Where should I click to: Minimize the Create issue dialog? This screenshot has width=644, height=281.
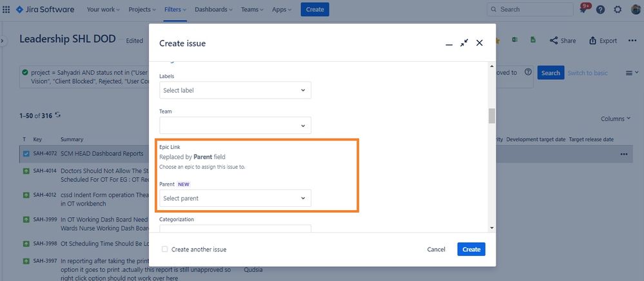coord(449,44)
